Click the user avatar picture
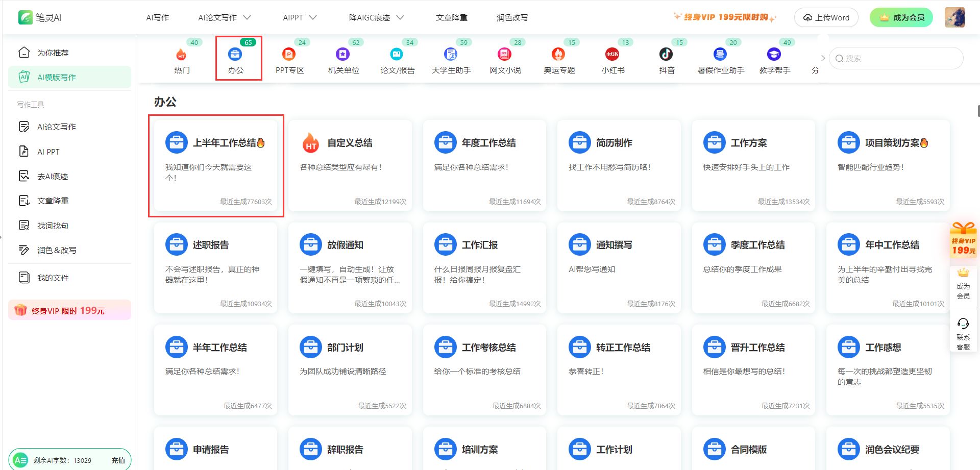This screenshot has width=980, height=470. [954, 17]
